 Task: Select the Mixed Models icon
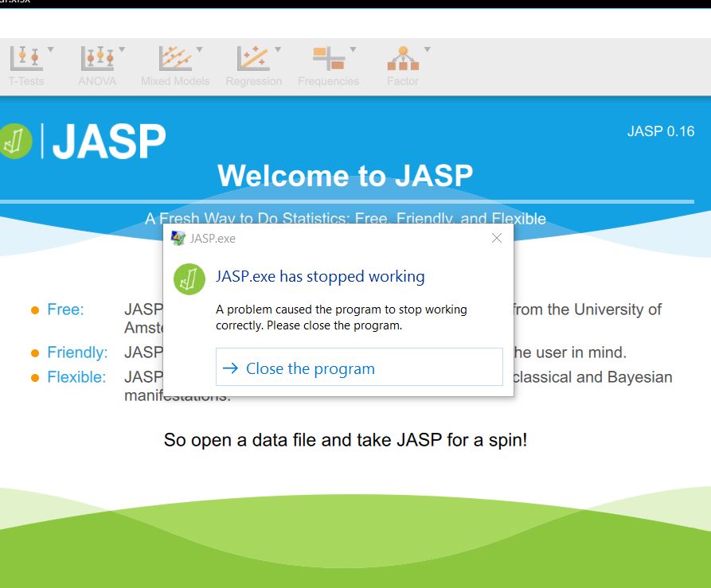tap(174, 60)
